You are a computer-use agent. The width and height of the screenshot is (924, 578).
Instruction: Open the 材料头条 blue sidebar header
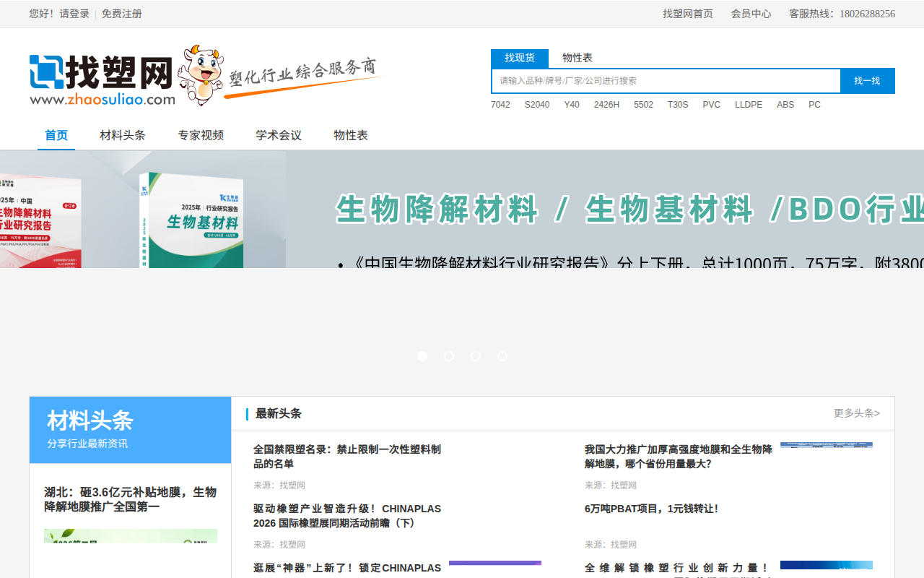point(130,430)
